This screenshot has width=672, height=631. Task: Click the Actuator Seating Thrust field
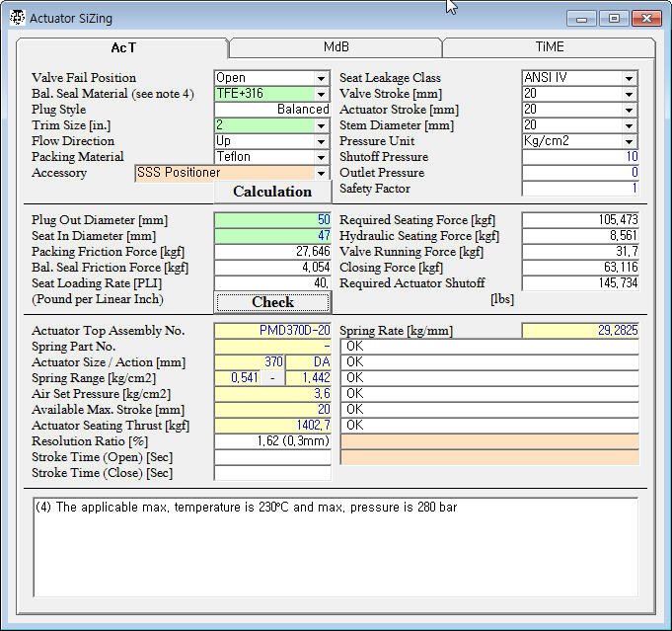pos(272,426)
